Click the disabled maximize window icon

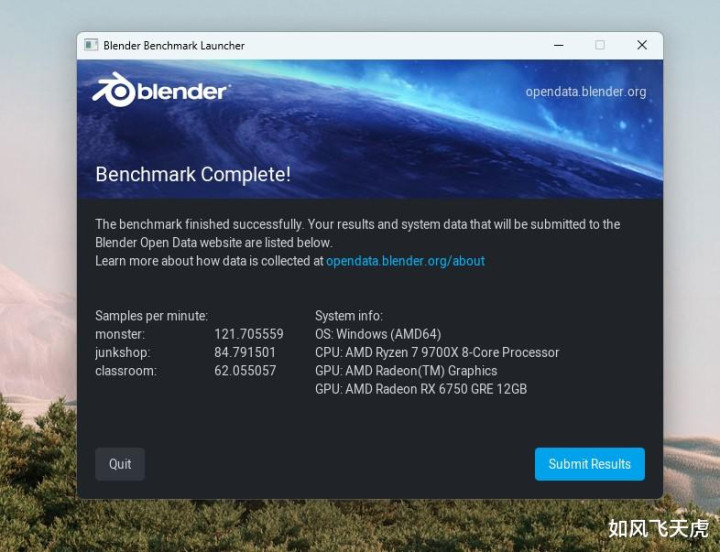(600, 45)
